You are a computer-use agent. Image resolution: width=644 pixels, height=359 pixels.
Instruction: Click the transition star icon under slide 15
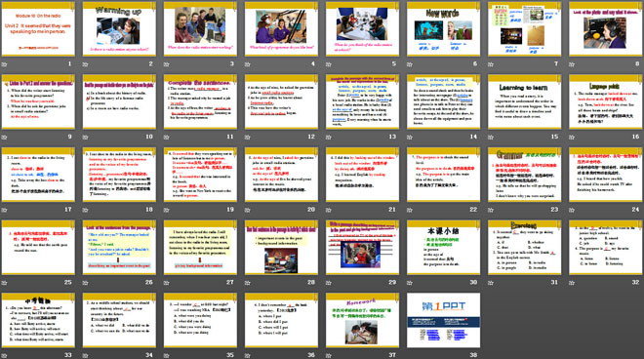pos(491,138)
